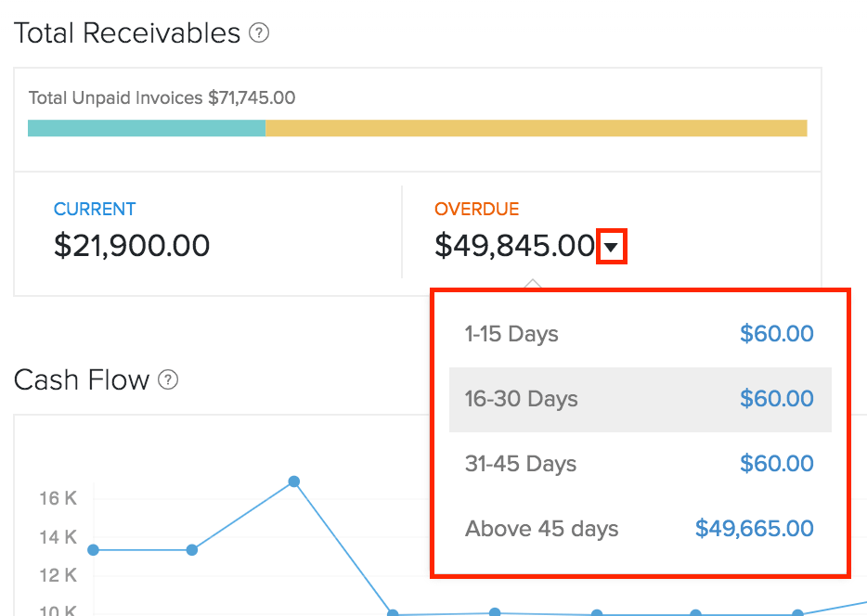Click the Total Unpaid Invoices text

(x=162, y=97)
